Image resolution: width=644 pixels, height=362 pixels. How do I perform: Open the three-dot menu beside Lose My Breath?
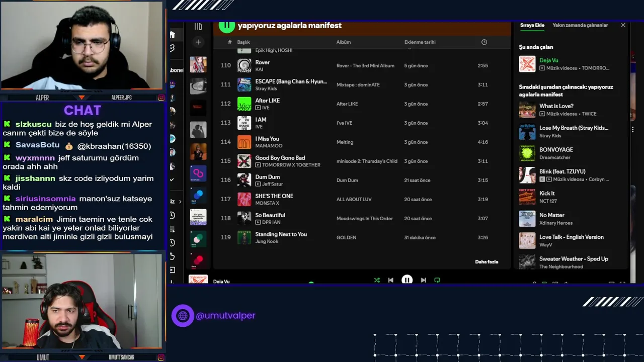[x=633, y=130]
